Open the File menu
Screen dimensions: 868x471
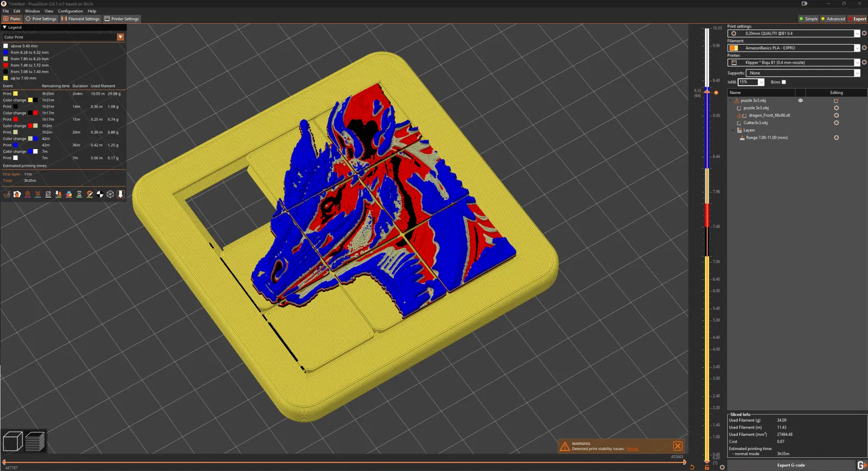[6, 11]
